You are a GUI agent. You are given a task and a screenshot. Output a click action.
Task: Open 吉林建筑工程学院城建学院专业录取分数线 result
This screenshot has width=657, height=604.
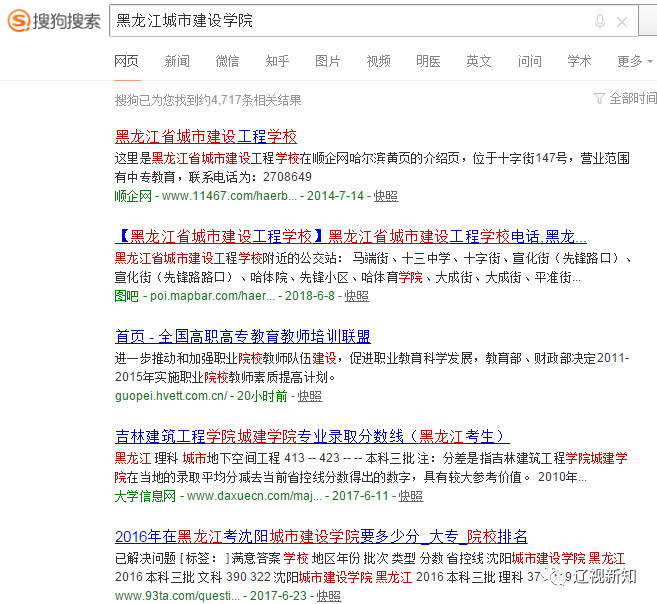(312, 436)
